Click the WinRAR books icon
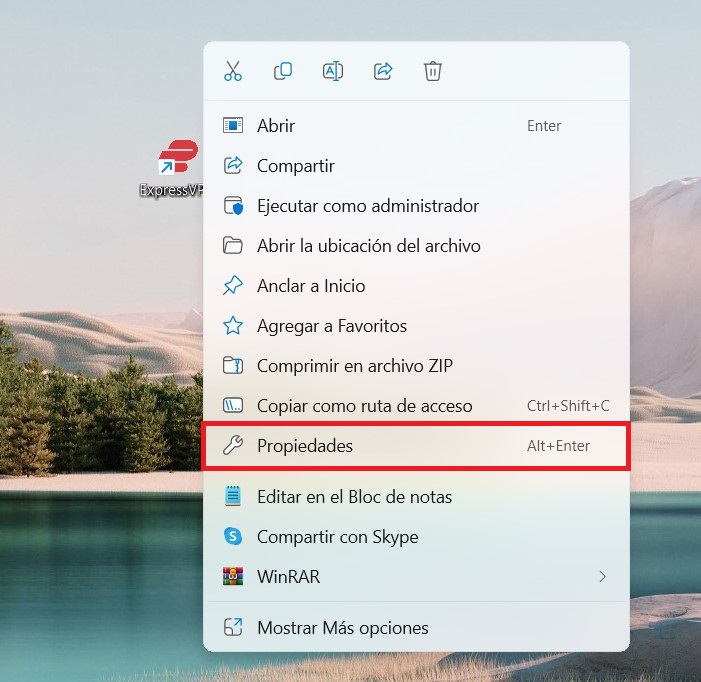This screenshot has width=701, height=682. tap(233, 577)
